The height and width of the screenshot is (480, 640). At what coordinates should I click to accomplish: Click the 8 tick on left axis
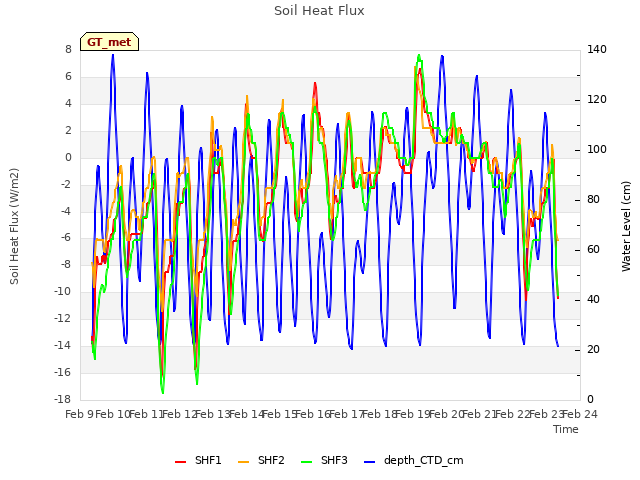[68, 49]
